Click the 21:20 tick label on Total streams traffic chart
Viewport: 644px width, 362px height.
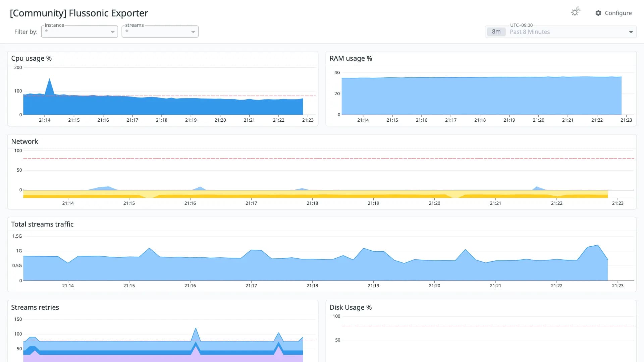[x=434, y=286]
